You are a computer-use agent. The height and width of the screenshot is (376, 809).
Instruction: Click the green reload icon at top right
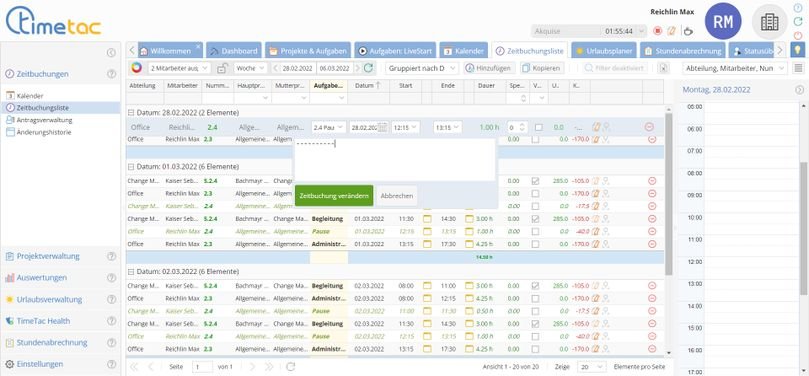798,21
